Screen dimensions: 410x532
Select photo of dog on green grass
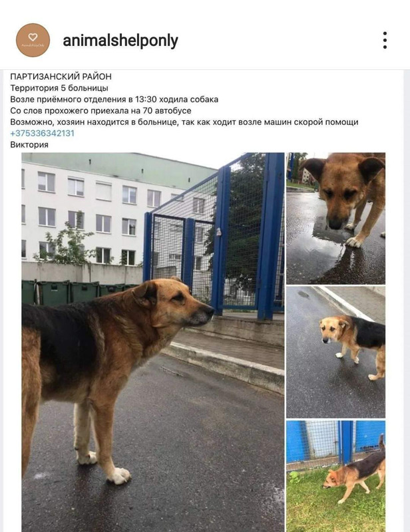[335, 476]
